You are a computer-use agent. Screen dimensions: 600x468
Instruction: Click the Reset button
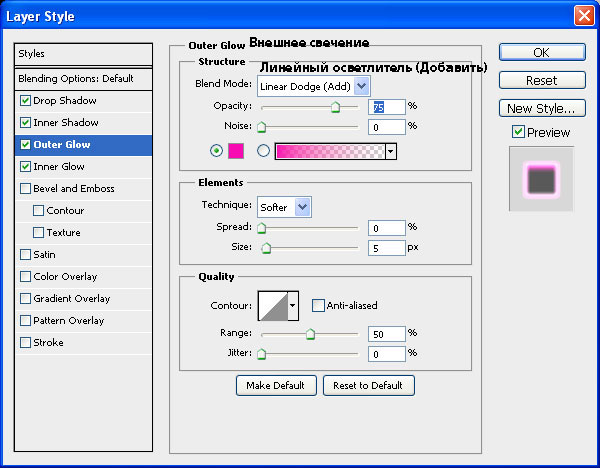(542, 80)
